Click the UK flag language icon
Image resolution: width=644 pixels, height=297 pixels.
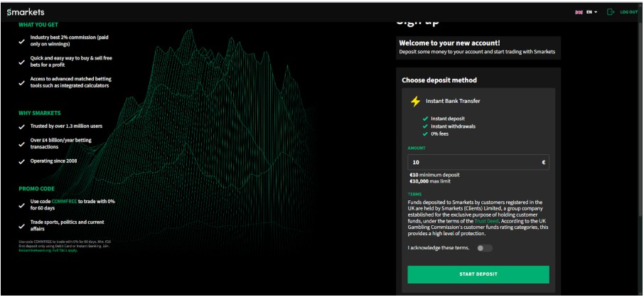tap(579, 12)
